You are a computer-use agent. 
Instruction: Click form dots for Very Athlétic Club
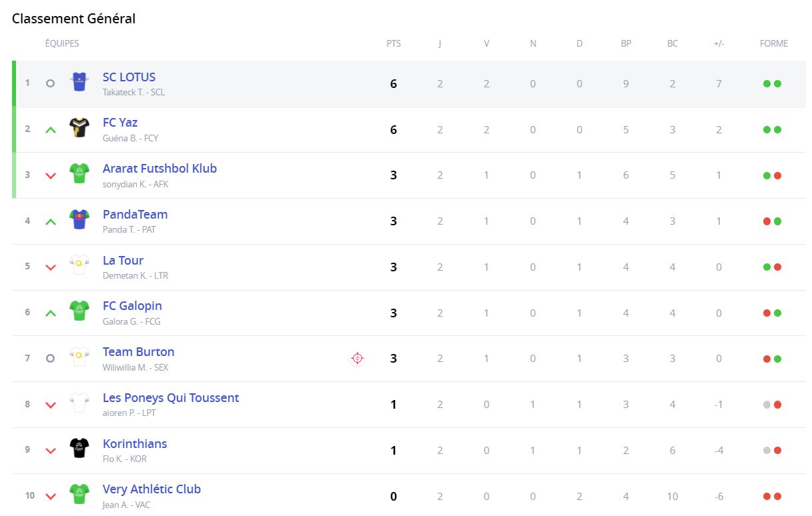[x=772, y=497]
